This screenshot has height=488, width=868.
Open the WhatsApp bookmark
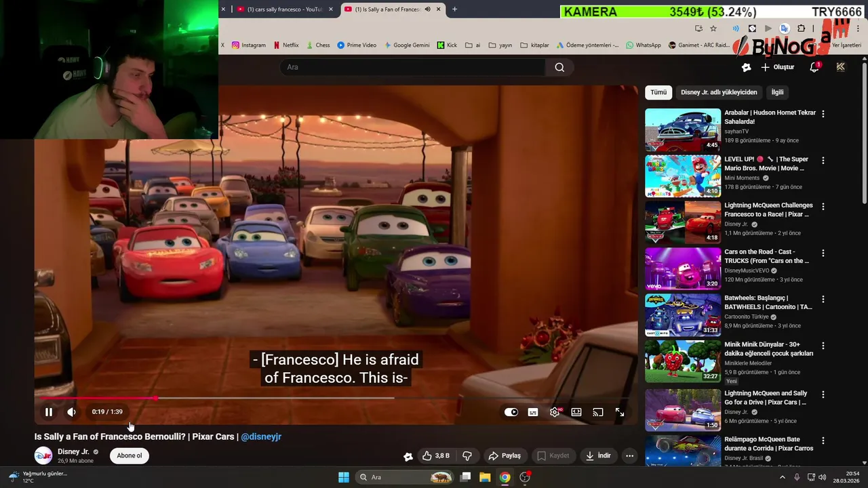point(643,45)
